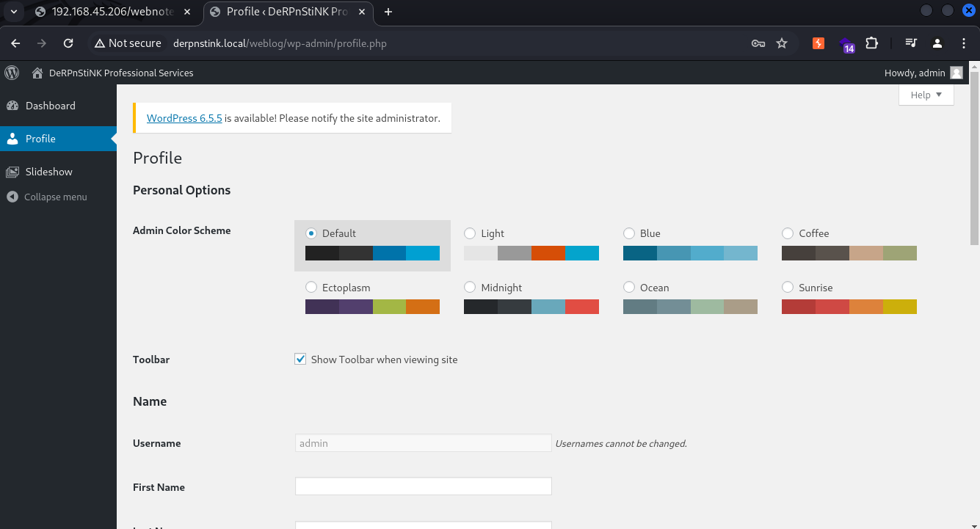Follow the WordPress 6.5.5 update link
This screenshot has width=980, height=529.
184,118
